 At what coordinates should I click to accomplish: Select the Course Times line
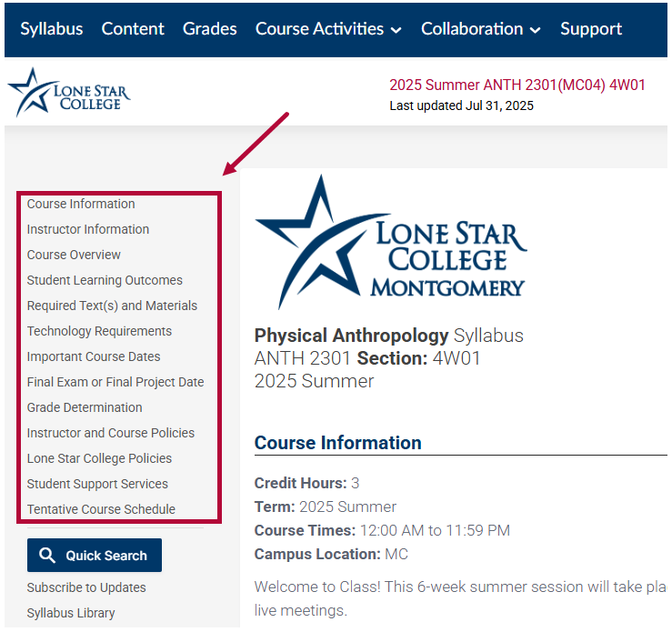pyautogui.click(x=382, y=530)
